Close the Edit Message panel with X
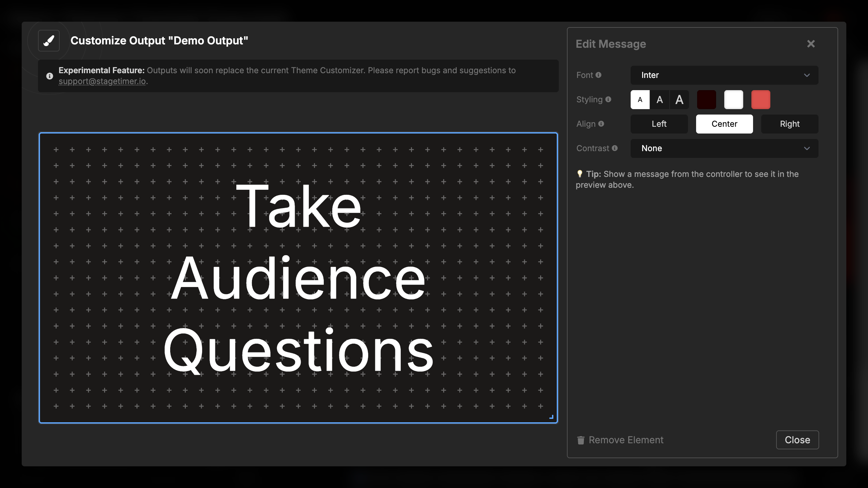 tap(811, 44)
